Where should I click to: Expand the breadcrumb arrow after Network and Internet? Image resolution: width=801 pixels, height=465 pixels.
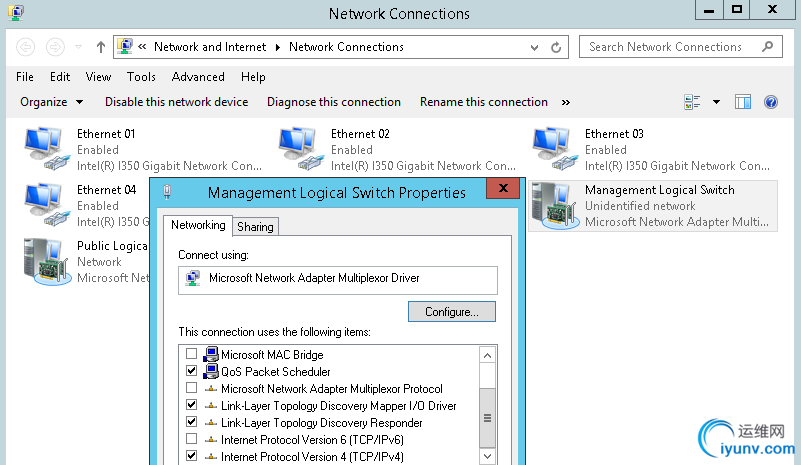click(x=278, y=48)
